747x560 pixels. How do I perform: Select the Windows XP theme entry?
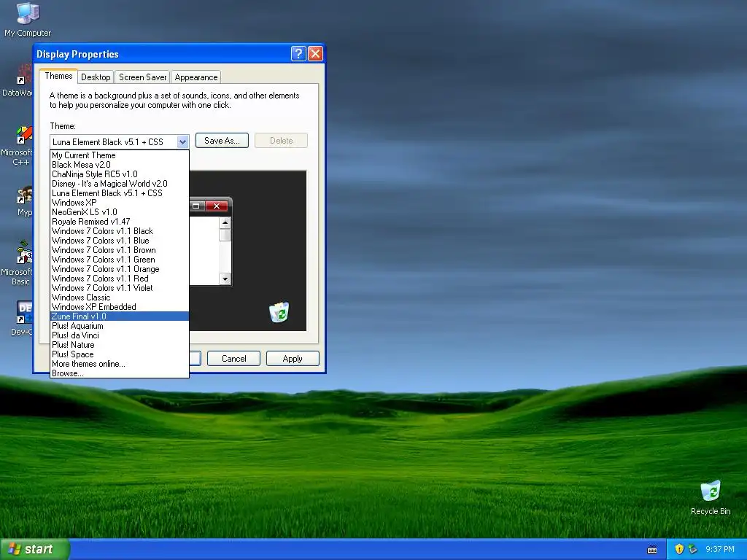coord(120,203)
